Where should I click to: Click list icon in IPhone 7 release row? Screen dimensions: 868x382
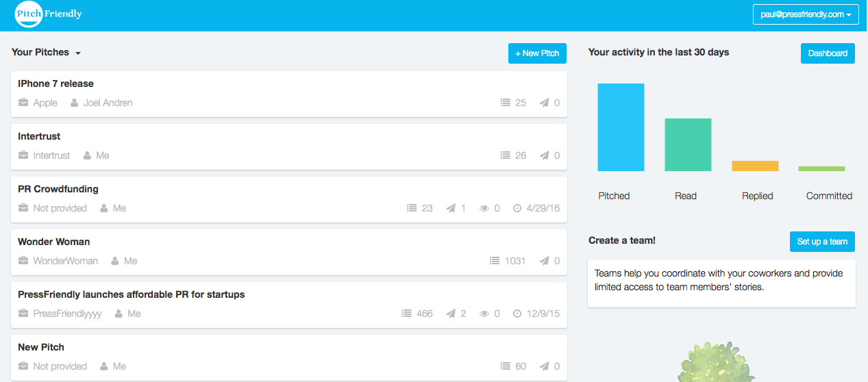click(x=506, y=103)
